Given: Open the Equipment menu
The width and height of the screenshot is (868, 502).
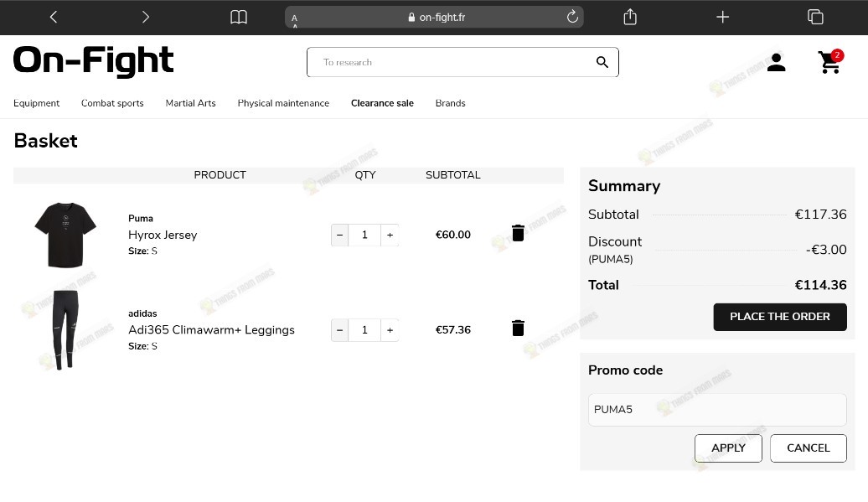Looking at the screenshot, I should 37,103.
